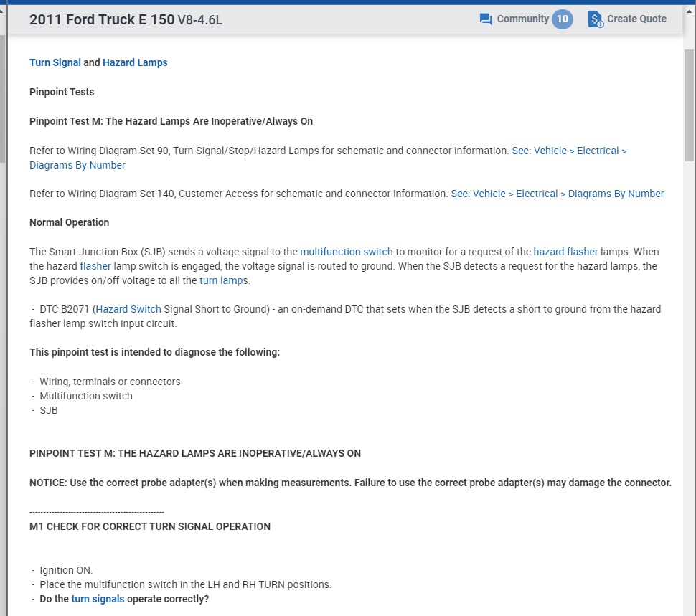
Task: Click the right page scrollbar thumb
Action: click(689, 105)
